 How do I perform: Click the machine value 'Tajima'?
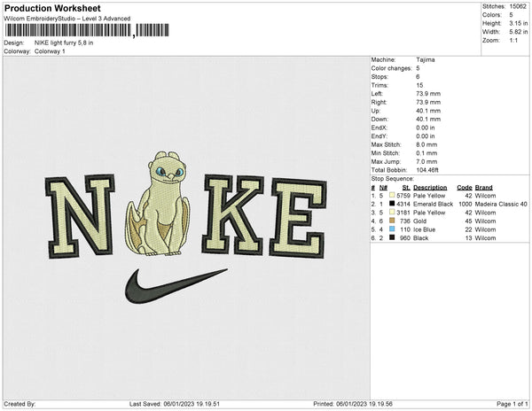pyautogui.click(x=425, y=59)
